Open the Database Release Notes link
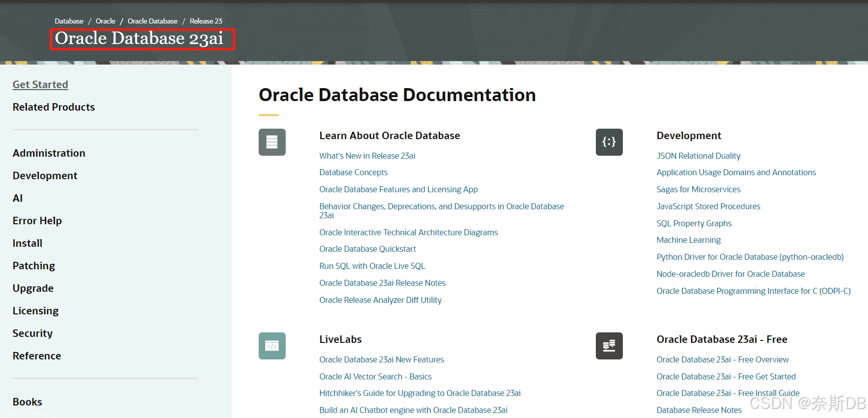868x418 pixels. click(699, 410)
